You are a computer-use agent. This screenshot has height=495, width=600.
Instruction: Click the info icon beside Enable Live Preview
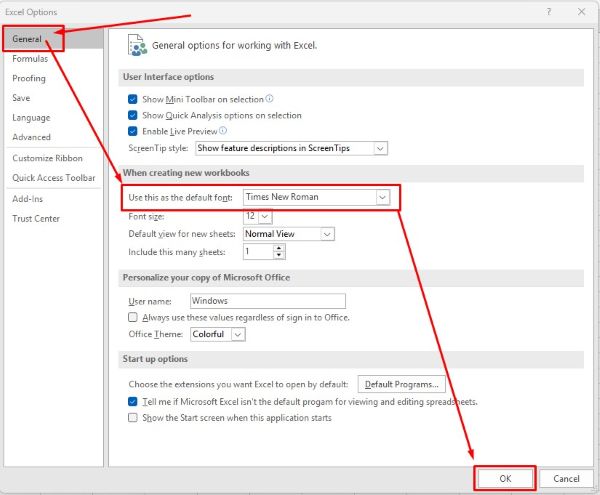click(223, 130)
